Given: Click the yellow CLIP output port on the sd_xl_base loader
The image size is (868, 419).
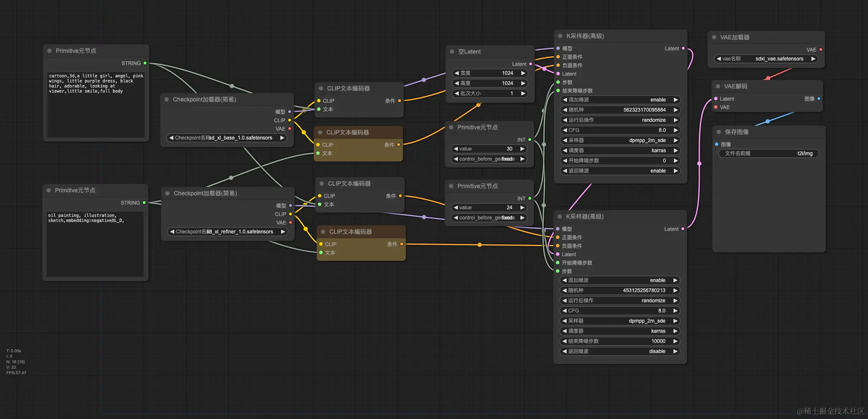Looking at the screenshot, I should pyautogui.click(x=290, y=120).
